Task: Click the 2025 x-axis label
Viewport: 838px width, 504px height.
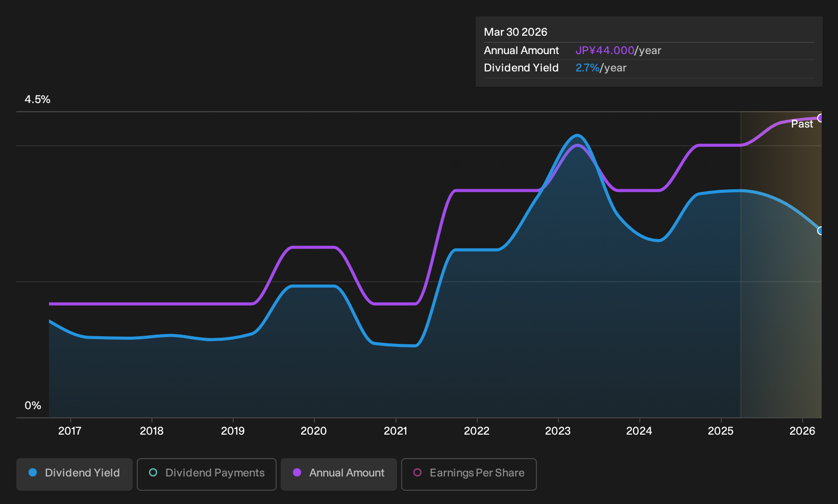Action: click(x=721, y=431)
